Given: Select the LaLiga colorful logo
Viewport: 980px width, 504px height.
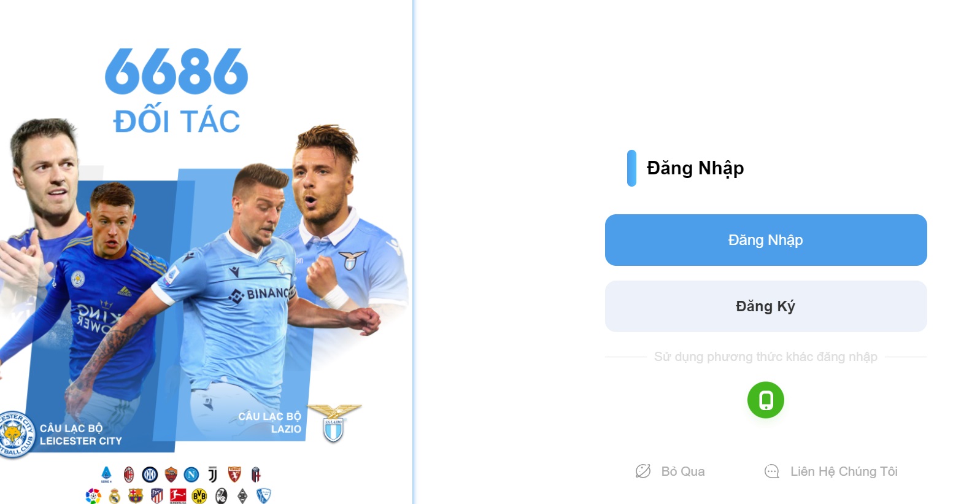Looking at the screenshot, I should (x=93, y=496).
